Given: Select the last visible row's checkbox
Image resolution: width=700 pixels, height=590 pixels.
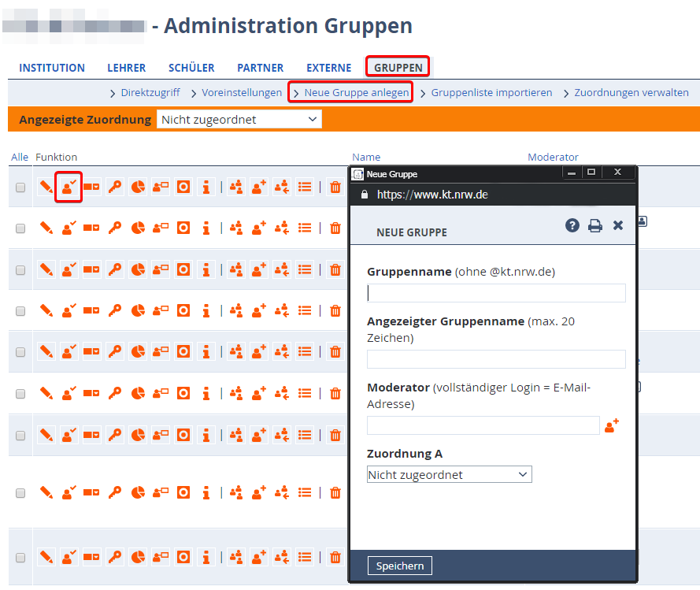Looking at the screenshot, I should [20, 558].
